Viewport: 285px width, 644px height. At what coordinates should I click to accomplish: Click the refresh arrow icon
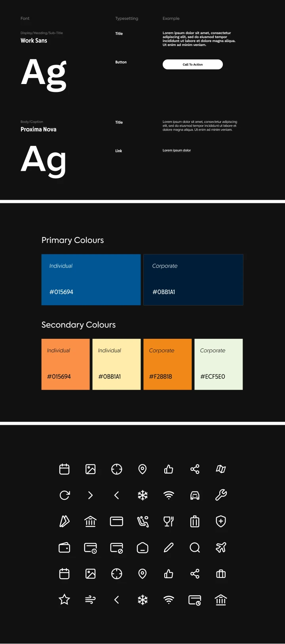[x=65, y=495]
